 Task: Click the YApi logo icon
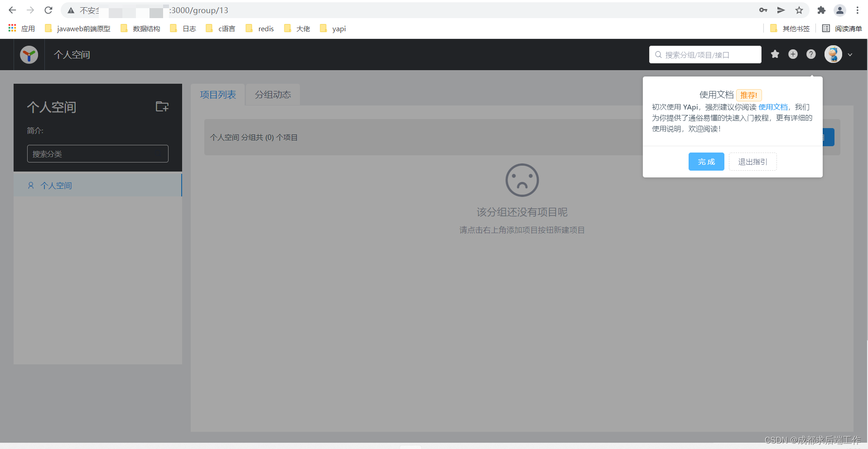[x=29, y=54]
